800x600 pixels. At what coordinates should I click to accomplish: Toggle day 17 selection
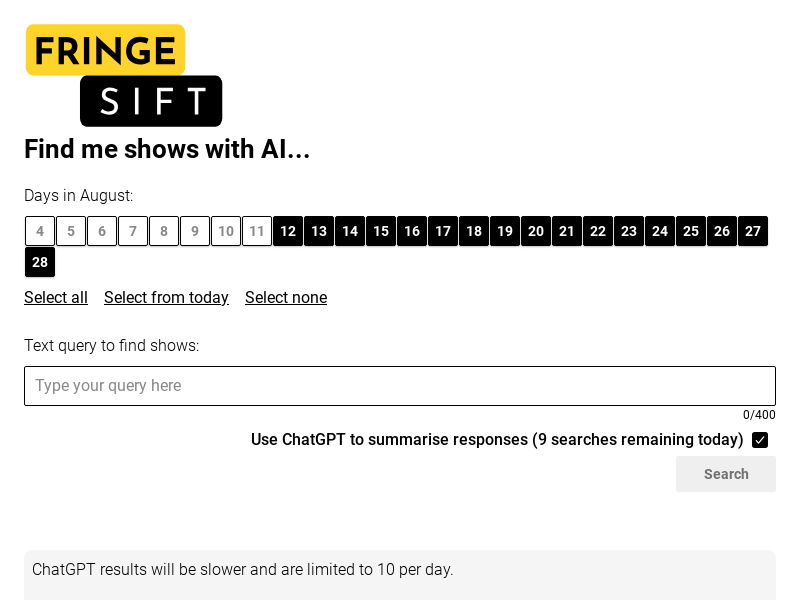pyautogui.click(x=443, y=231)
